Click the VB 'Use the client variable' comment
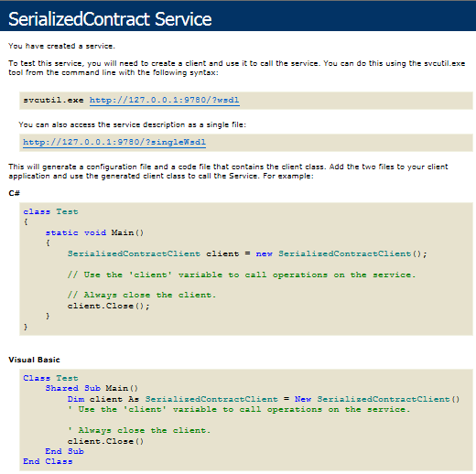This screenshot has height=474, width=476. [239, 410]
